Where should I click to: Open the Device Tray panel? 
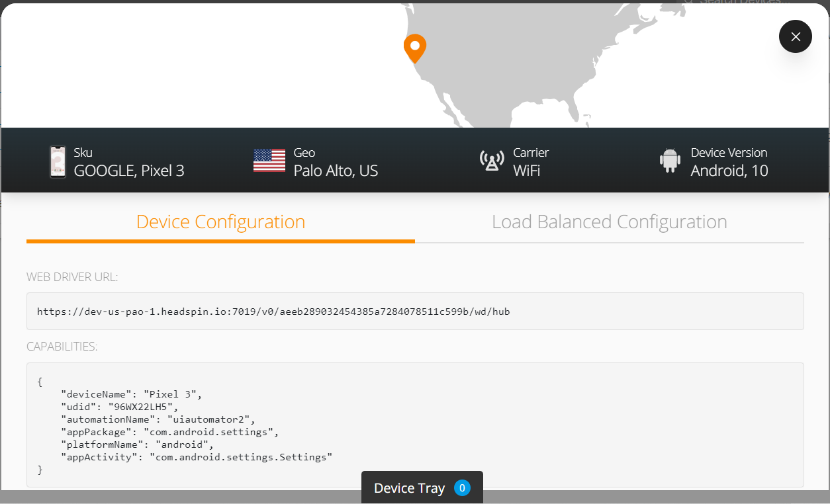409,487
